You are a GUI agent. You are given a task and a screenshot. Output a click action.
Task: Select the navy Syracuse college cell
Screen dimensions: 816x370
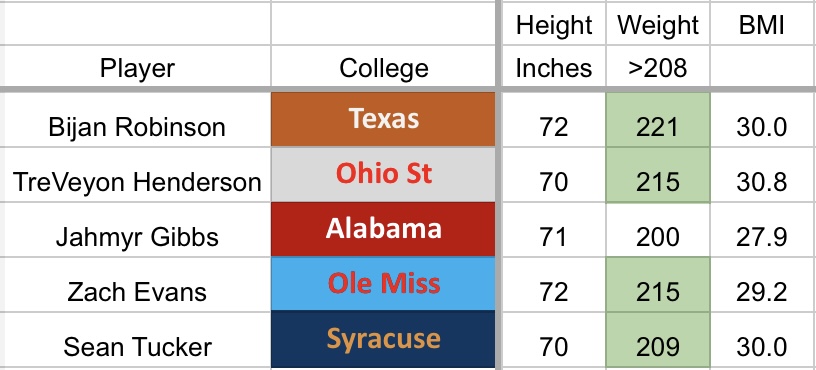pos(384,339)
